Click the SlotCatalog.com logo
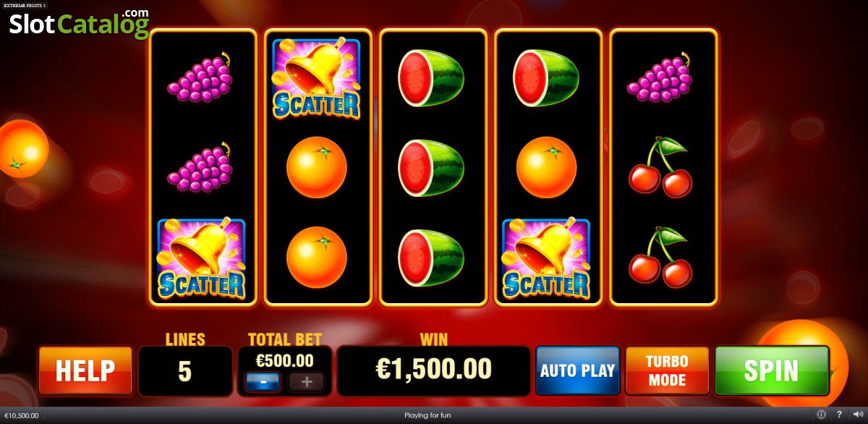 pyautogui.click(x=78, y=23)
